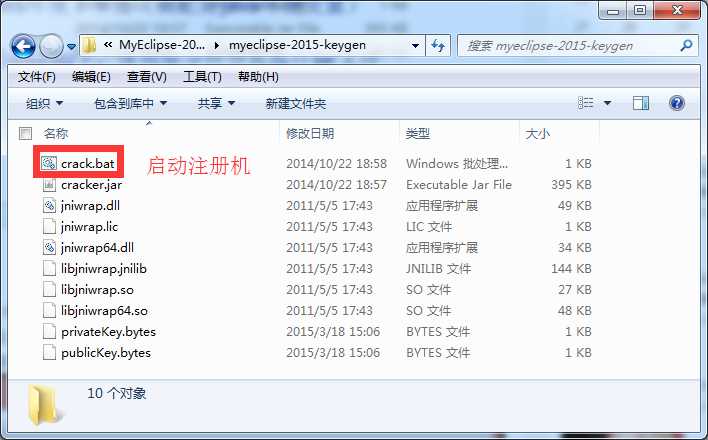Click the Forward navigation arrow
708x440 pixels.
point(51,47)
